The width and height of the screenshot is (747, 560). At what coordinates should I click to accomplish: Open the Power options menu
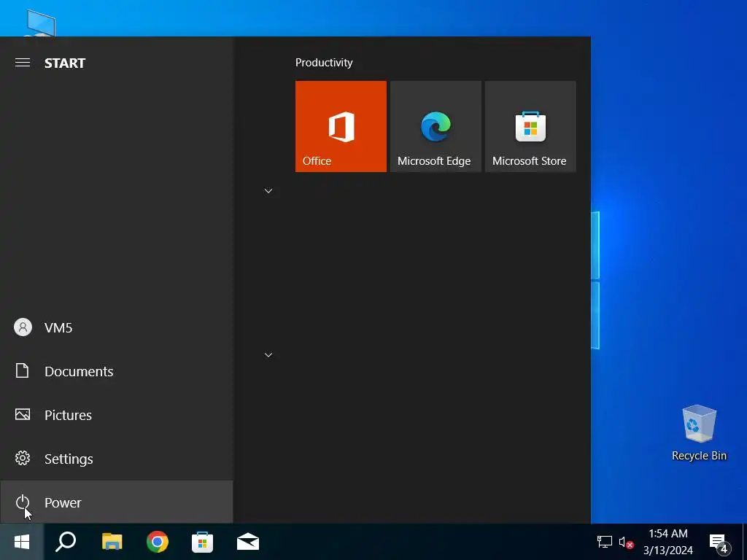click(116, 502)
